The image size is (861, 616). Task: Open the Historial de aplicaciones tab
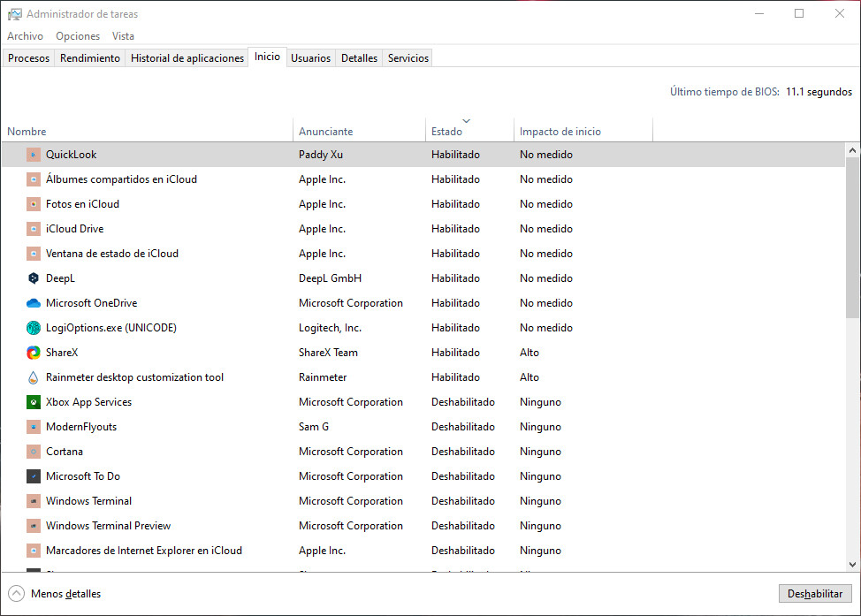[x=187, y=58]
